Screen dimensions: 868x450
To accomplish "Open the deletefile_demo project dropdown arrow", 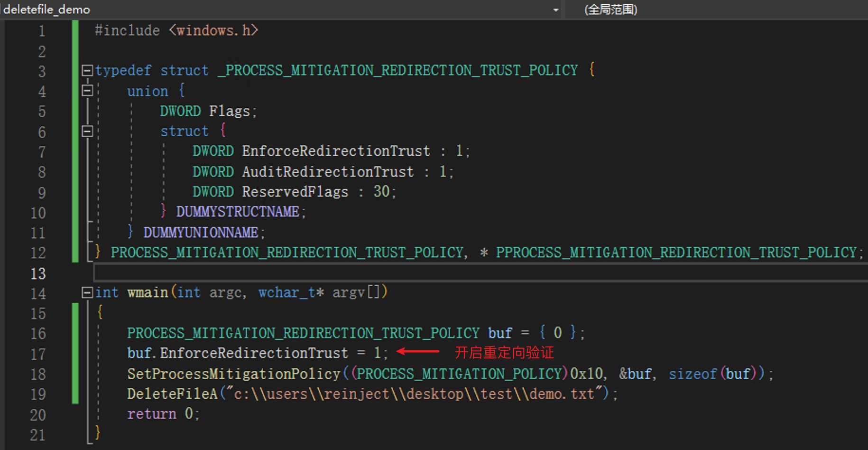I will (x=555, y=10).
